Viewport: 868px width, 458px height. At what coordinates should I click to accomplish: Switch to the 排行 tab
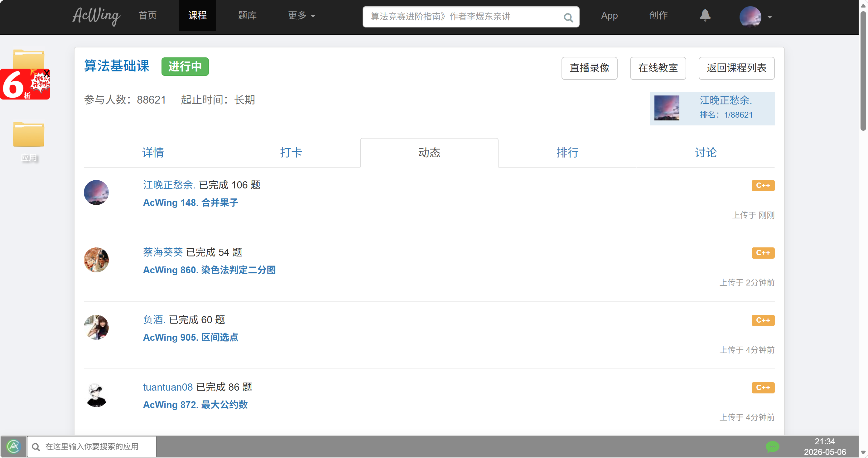click(567, 153)
